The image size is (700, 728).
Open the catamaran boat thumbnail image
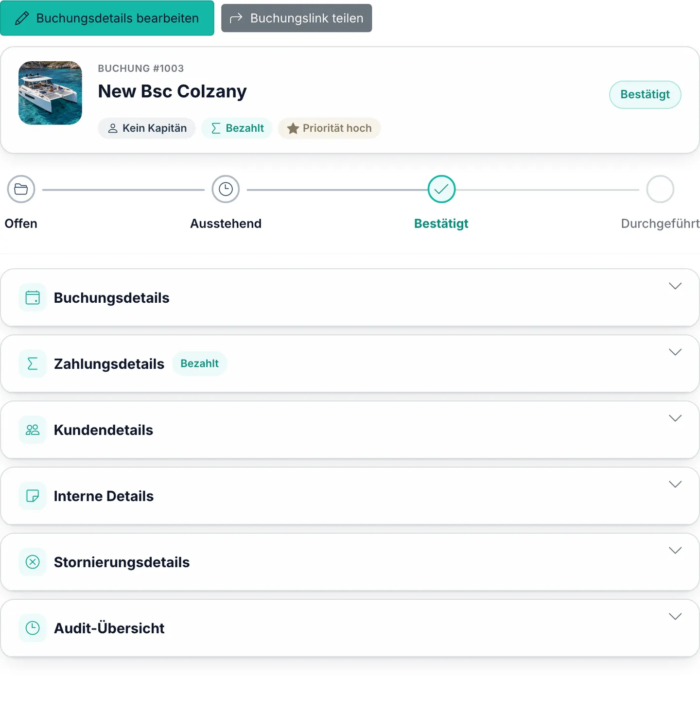click(x=50, y=93)
